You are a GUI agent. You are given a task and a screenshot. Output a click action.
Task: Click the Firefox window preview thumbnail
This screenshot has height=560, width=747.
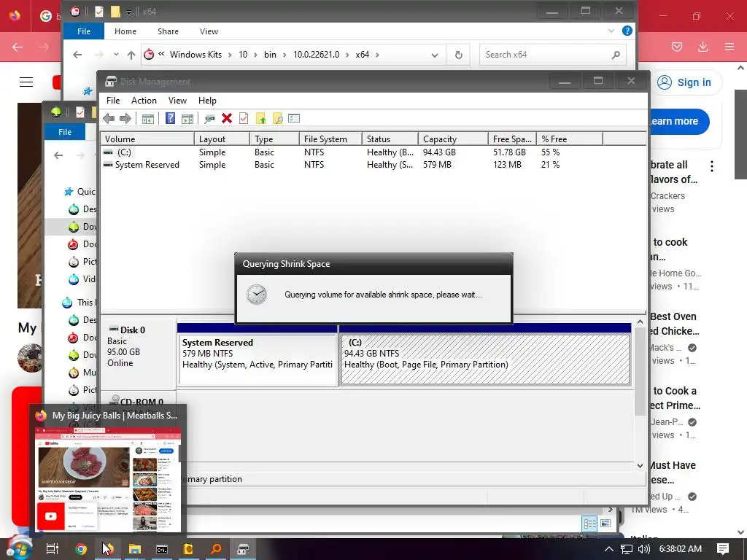(x=108, y=479)
